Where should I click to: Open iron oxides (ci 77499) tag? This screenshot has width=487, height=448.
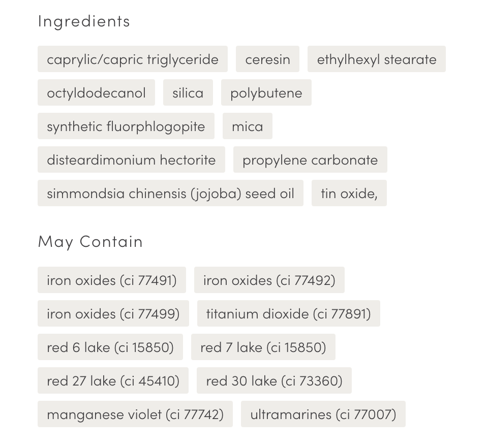click(113, 313)
